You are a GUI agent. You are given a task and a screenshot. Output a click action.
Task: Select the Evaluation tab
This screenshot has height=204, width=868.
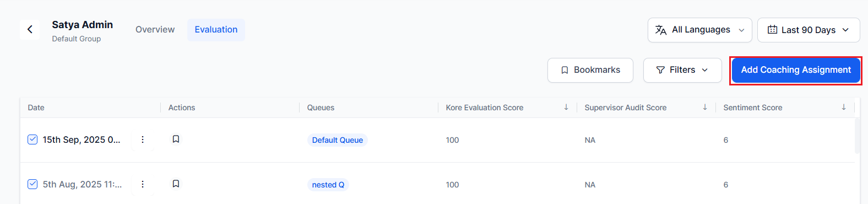[x=216, y=30]
